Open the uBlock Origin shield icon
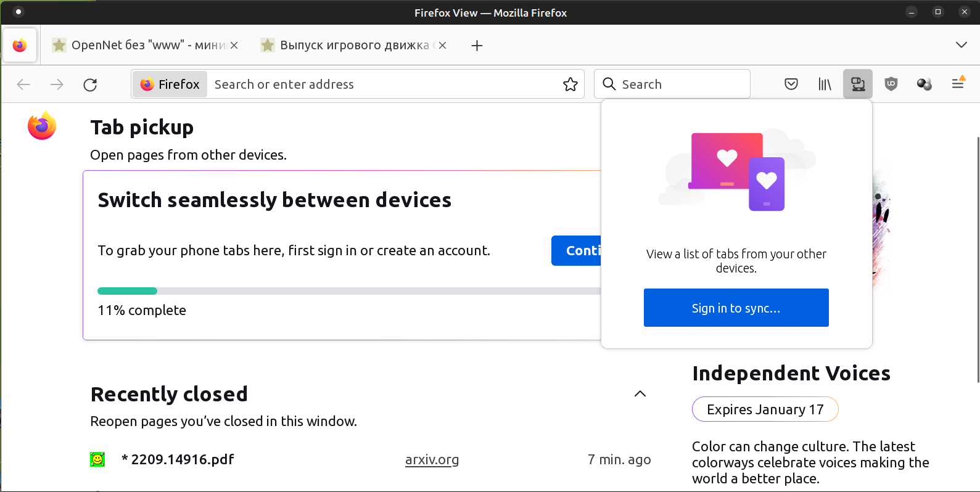The width and height of the screenshot is (980, 492). pos(891,84)
